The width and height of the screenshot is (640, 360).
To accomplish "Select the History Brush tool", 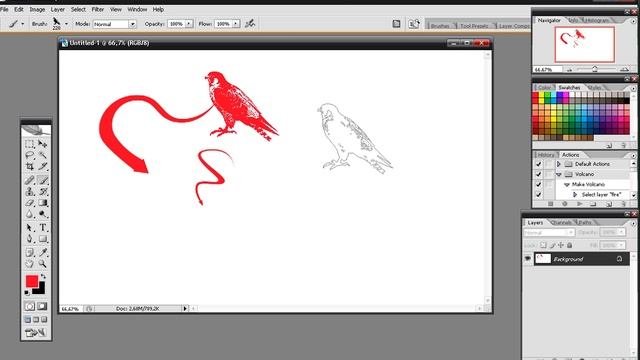I will pos(42,191).
